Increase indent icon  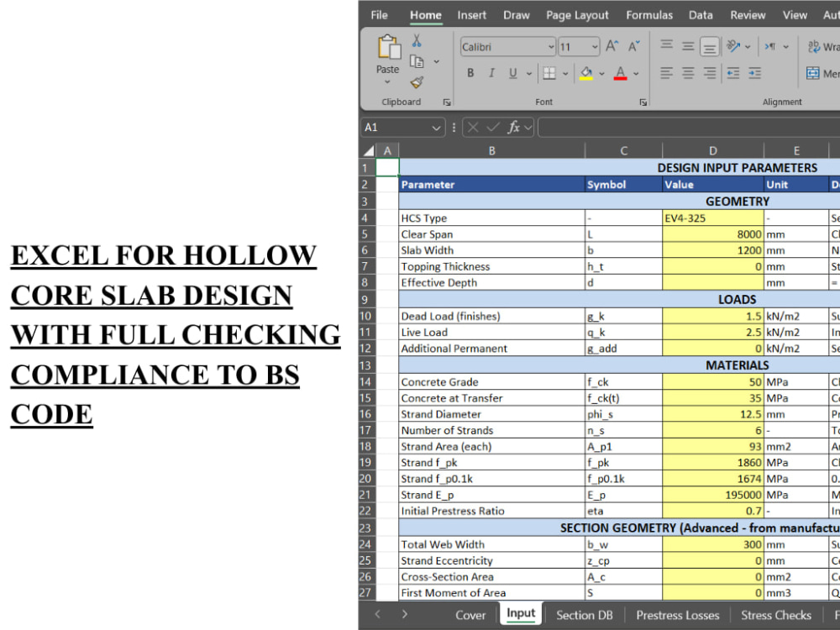point(755,73)
